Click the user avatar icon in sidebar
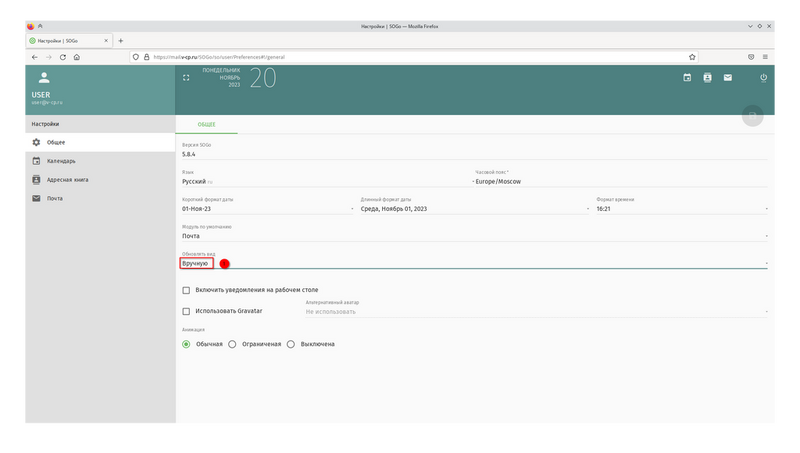The height and width of the screenshot is (453, 800). tap(43, 77)
